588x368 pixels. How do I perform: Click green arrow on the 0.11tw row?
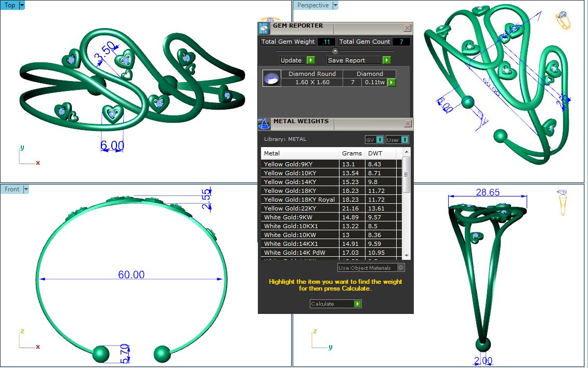click(391, 82)
